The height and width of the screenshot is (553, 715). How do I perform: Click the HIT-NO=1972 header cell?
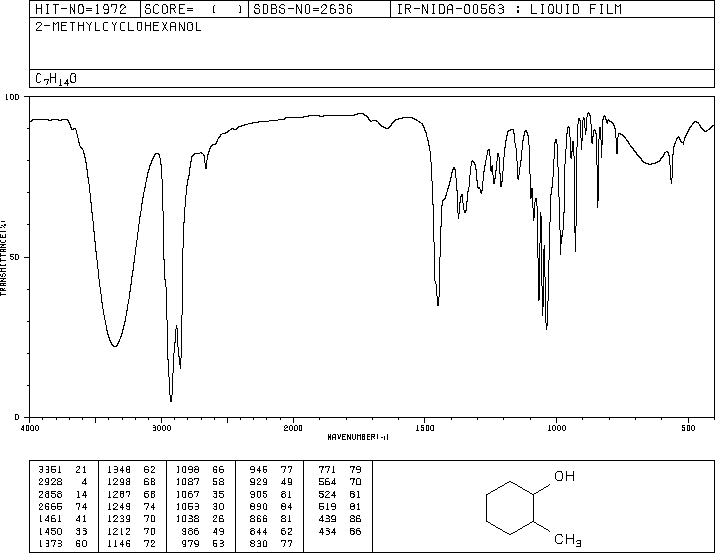click(x=80, y=9)
